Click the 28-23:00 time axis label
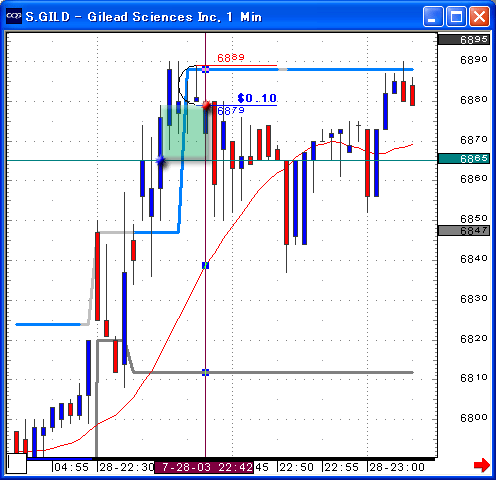This screenshot has width=496, height=480. 397,467
